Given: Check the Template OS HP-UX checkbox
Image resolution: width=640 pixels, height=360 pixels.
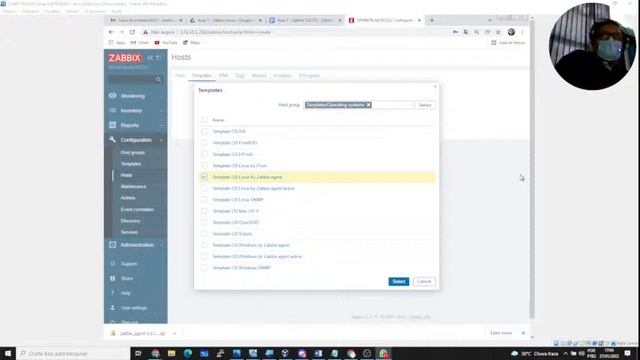Looking at the screenshot, I should [x=204, y=154].
